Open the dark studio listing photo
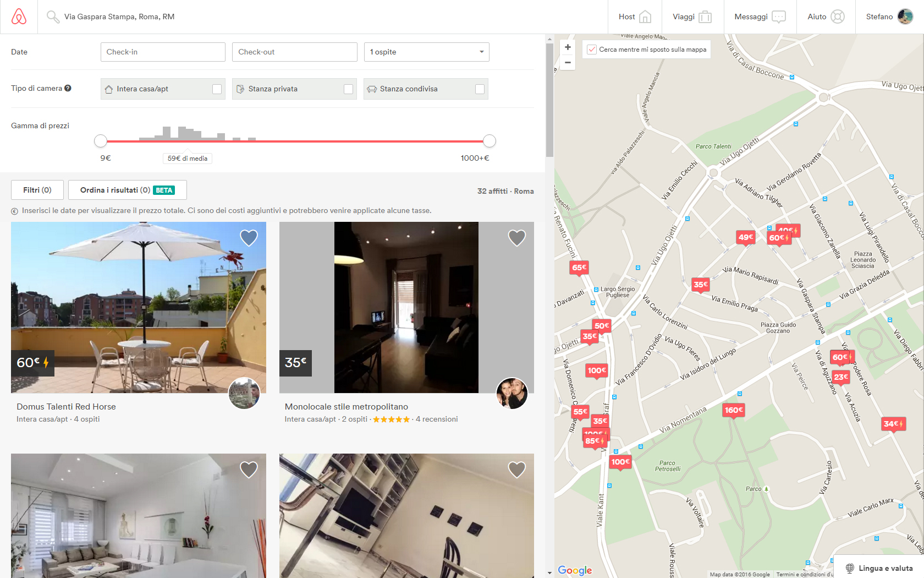Image resolution: width=924 pixels, height=578 pixels. pos(406,307)
